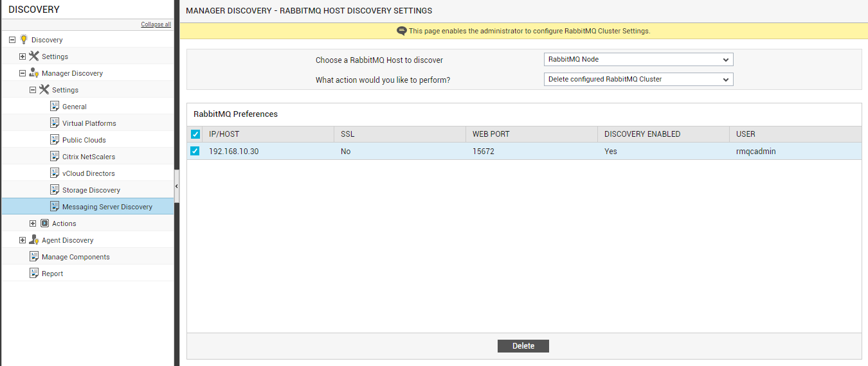Click the Virtual Platforms page icon
Viewport: 868px width, 366px height.
55,123
